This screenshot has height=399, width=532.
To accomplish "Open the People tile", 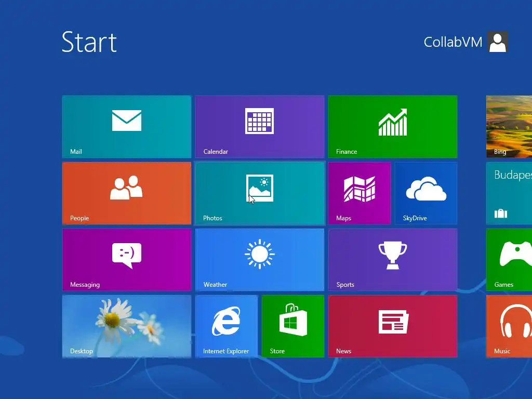I will click(127, 193).
